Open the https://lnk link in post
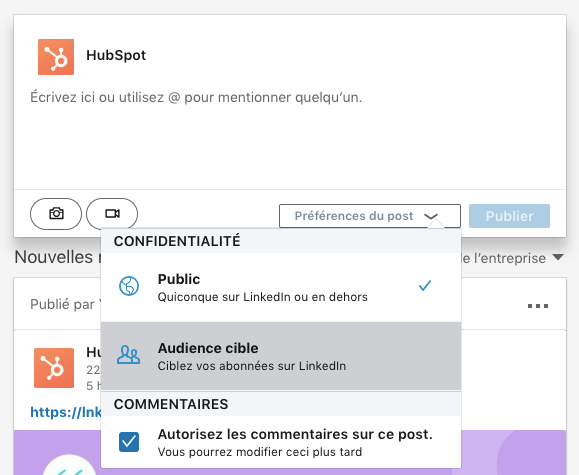The height and width of the screenshot is (475, 579). [66, 412]
